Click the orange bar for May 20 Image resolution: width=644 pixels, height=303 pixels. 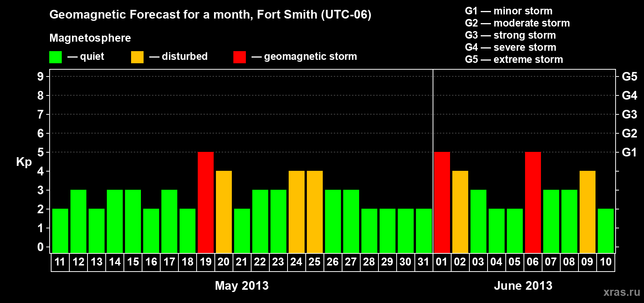coord(224,212)
